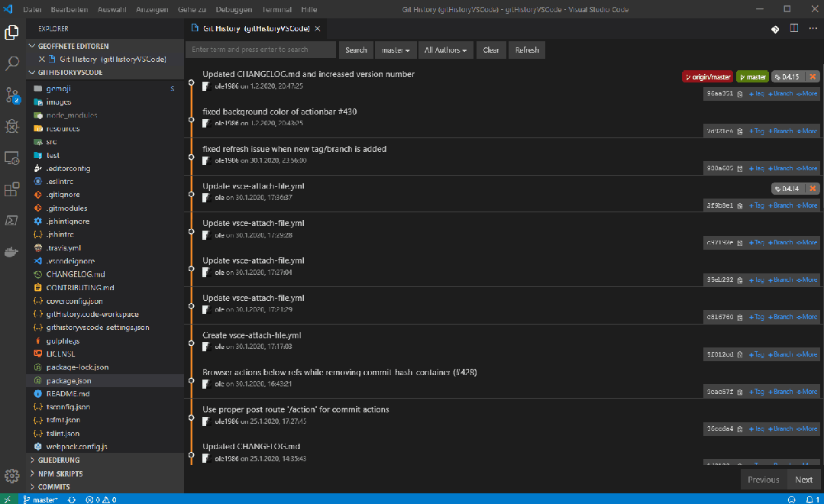The image size is (824, 504).
Task: Copy hash of 'Use proper post route' commit
Action: pos(740,429)
